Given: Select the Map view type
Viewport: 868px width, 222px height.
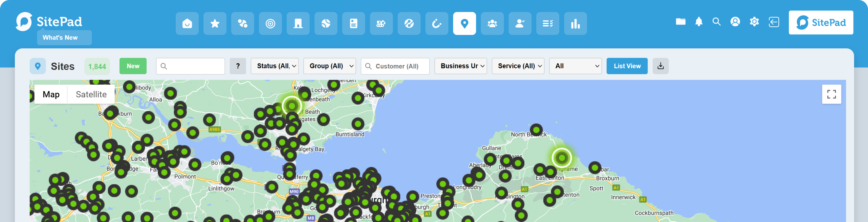Looking at the screenshot, I should (x=51, y=94).
